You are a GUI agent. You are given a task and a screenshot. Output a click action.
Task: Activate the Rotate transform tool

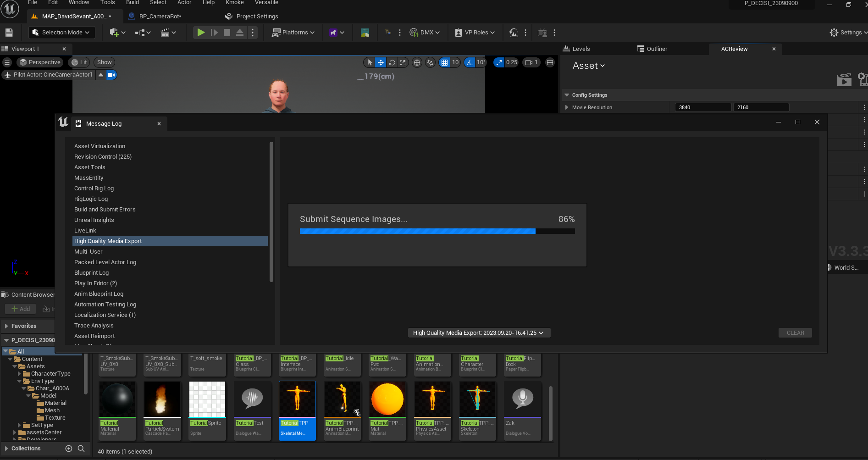click(x=392, y=62)
